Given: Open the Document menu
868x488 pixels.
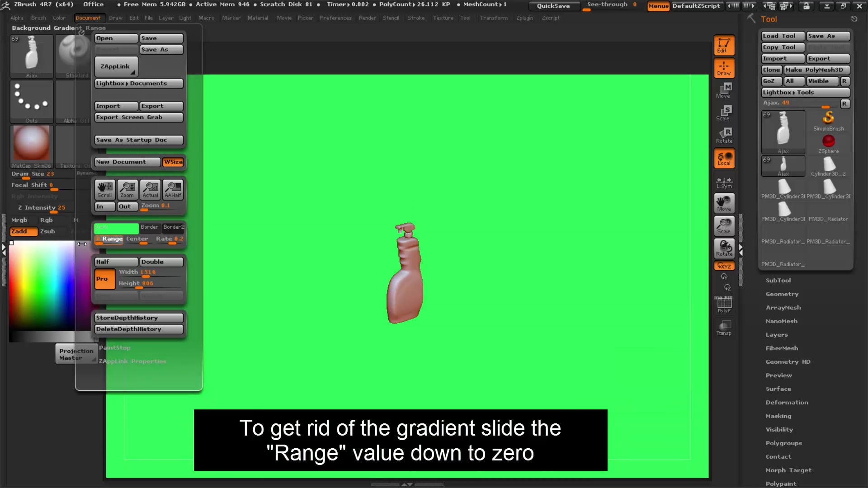Looking at the screenshot, I should click(88, 17).
